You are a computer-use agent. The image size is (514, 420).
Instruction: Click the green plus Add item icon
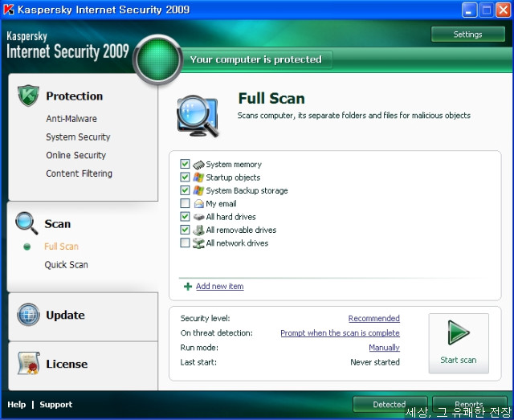coord(188,286)
